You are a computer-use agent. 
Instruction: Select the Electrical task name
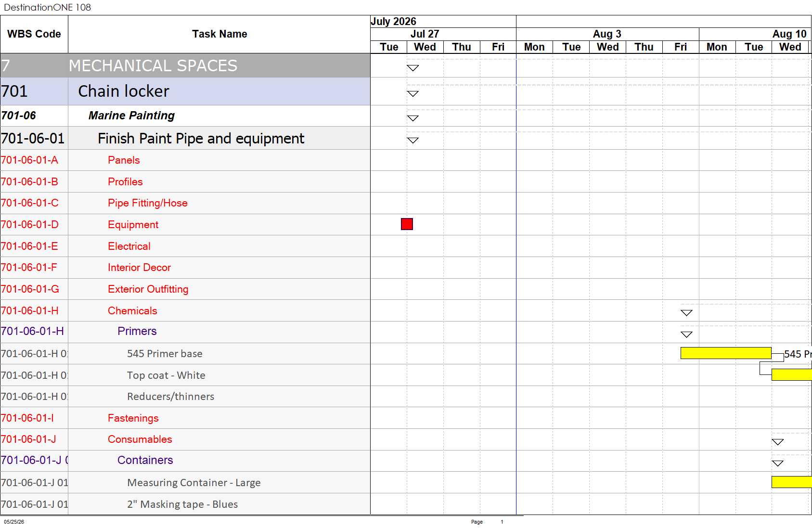click(x=129, y=246)
